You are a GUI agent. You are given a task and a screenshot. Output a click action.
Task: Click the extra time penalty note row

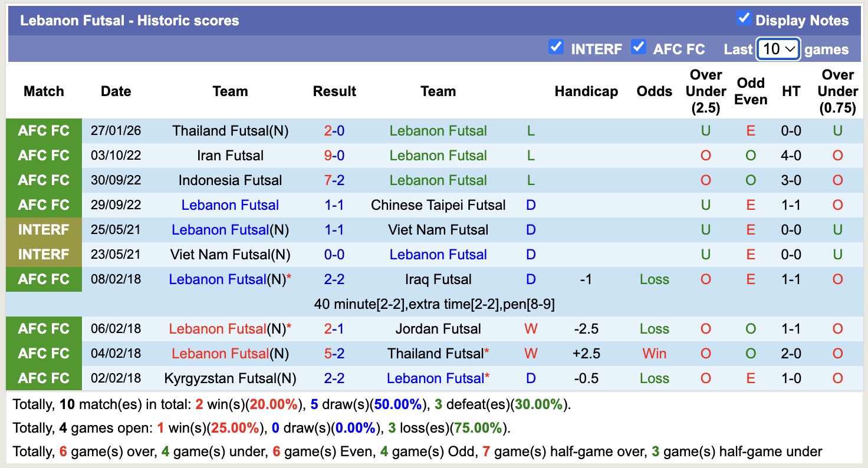pyautogui.click(x=433, y=304)
